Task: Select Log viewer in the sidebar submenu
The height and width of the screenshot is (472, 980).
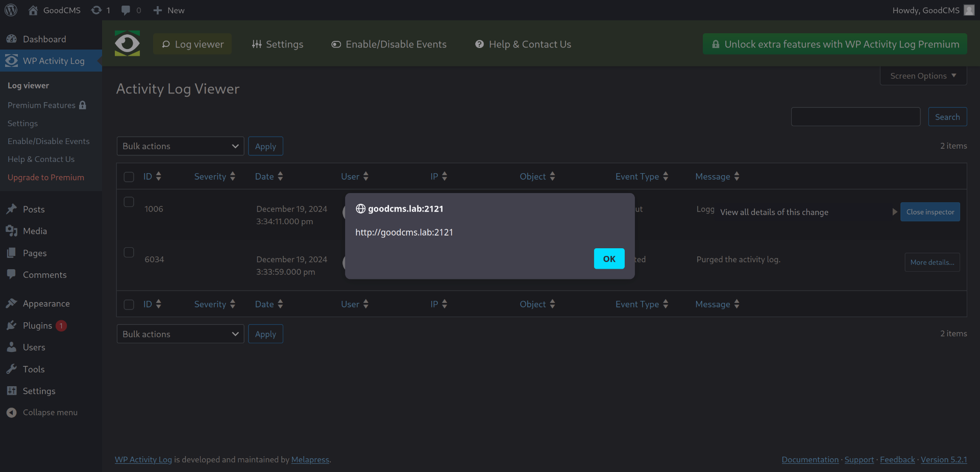Action: [29, 85]
